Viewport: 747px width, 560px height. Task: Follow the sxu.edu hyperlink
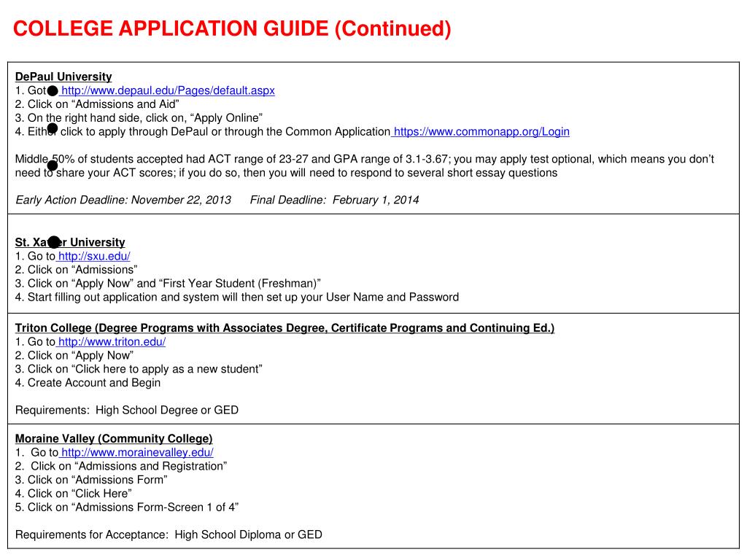(94, 256)
